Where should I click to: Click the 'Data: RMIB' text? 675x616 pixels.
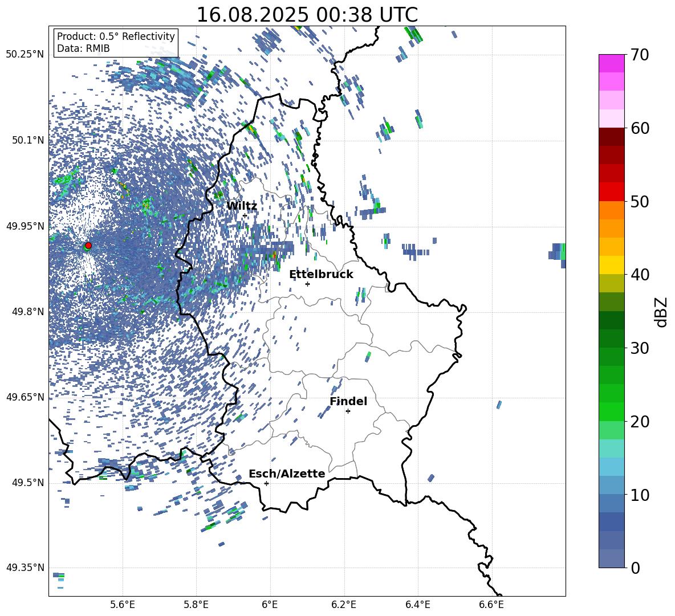(x=83, y=48)
